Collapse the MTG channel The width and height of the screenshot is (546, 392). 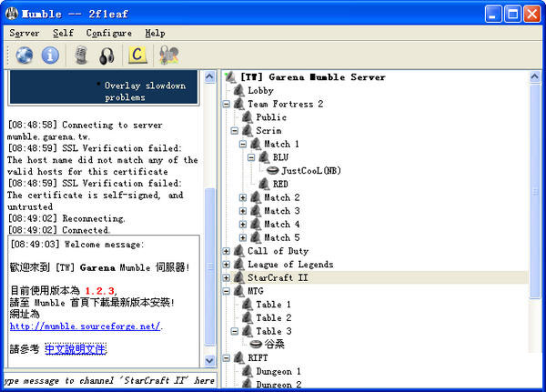pyautogui.click(x=227, y=291)
